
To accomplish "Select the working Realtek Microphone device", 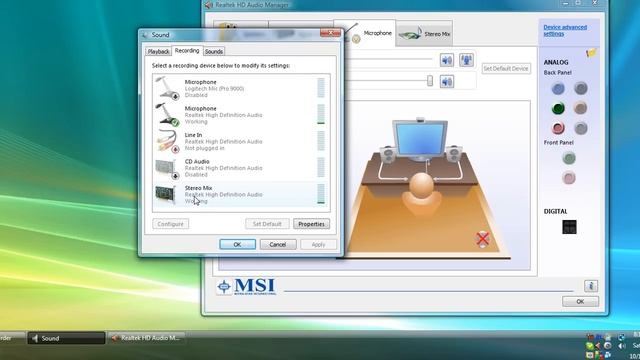I will click(241, 115).
